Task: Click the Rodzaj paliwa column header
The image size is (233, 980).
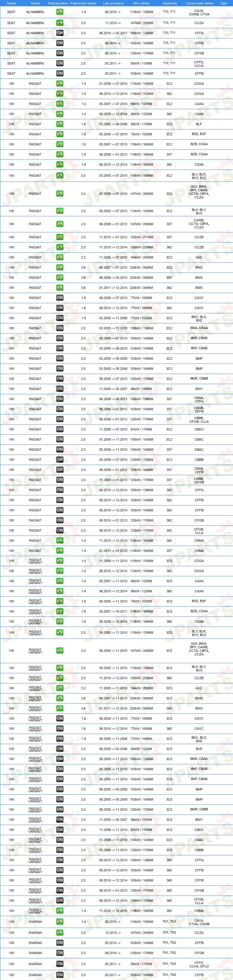Action: pos(58,4)
